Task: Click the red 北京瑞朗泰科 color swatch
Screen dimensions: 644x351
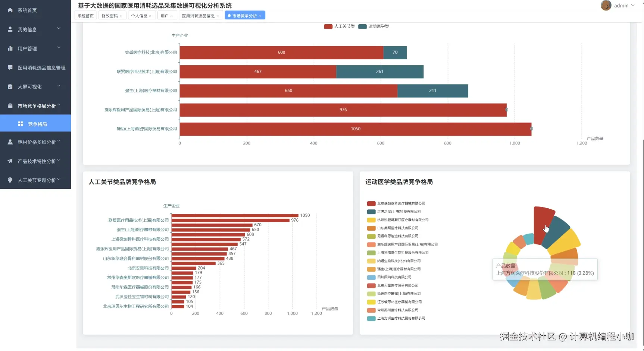Action: tap(371, 203)
